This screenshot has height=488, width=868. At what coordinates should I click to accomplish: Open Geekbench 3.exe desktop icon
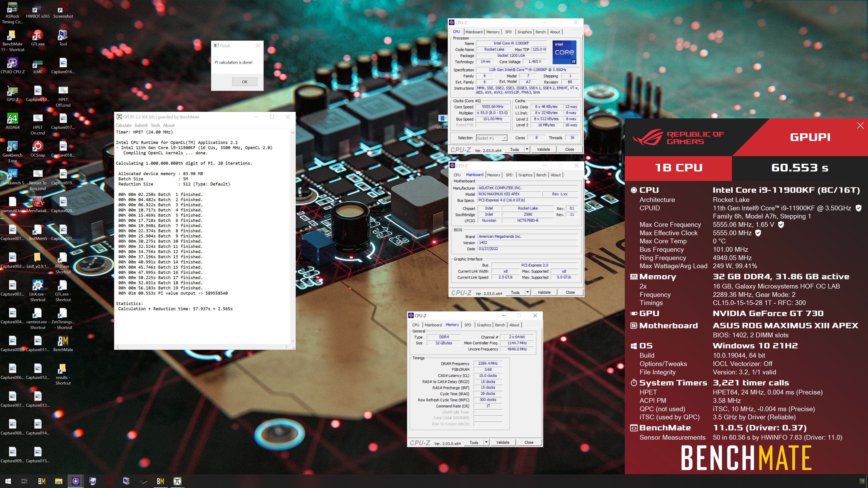pyautogui.click(x=12, y=152)
